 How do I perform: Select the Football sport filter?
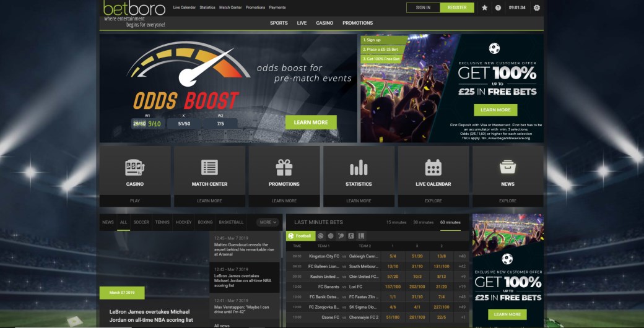click(x=301, y=236)
